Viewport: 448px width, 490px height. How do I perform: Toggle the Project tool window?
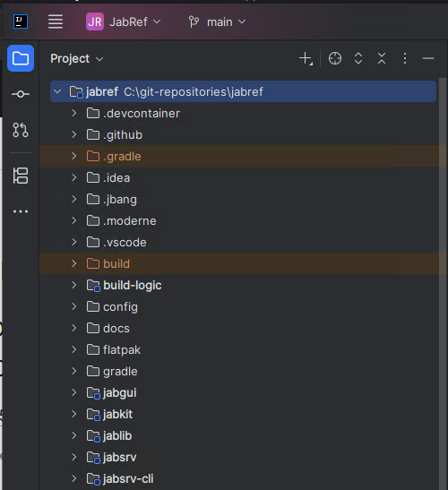21,58
